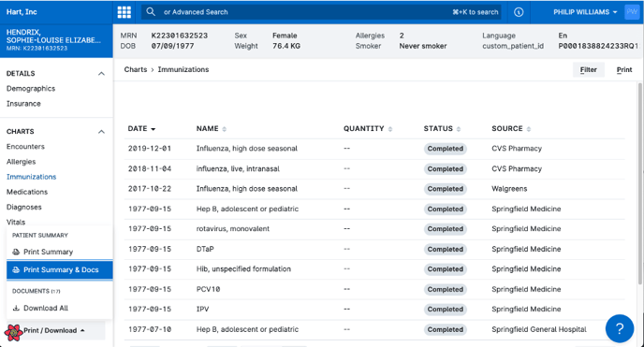This screenshot has width=644, height=347.
Task: Click IPV immunization name
Action: [202, 310]
